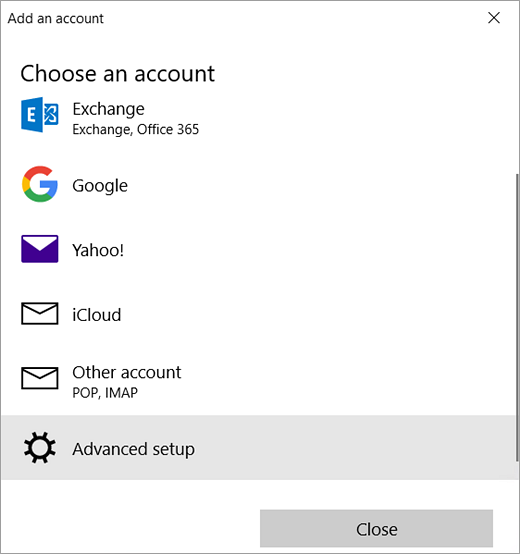
Task: Click the 'POP, IMAP' subtitle
Action: point(105,393)
